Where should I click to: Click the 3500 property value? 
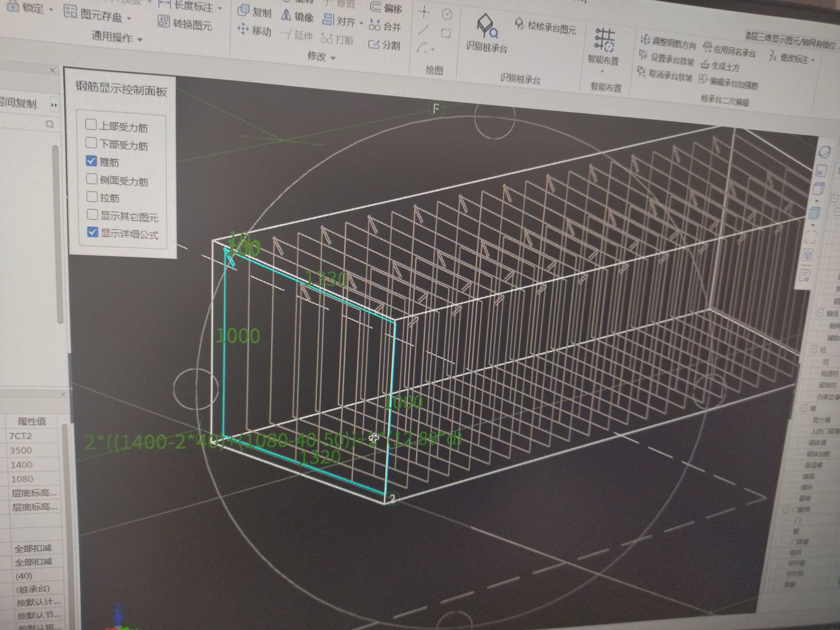click(x=21, y=451)
